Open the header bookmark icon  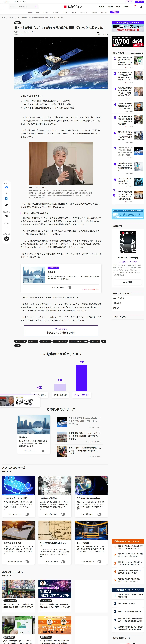click(141, 7)
